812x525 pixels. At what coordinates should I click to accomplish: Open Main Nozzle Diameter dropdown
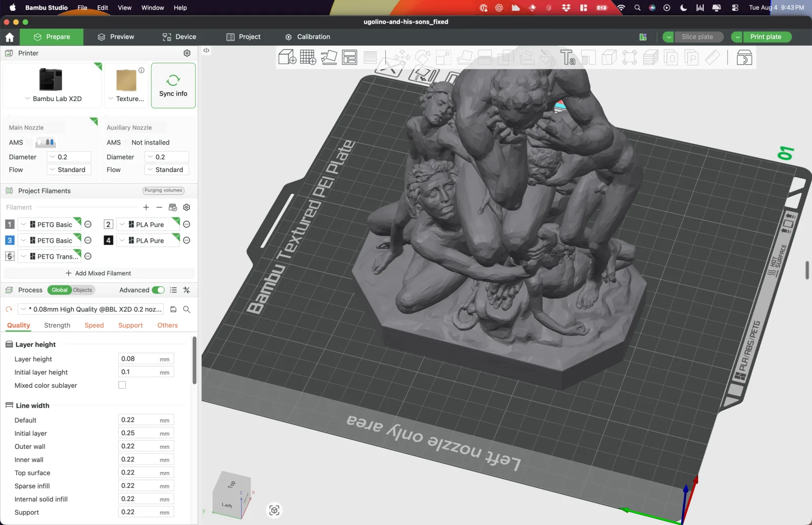69,157
